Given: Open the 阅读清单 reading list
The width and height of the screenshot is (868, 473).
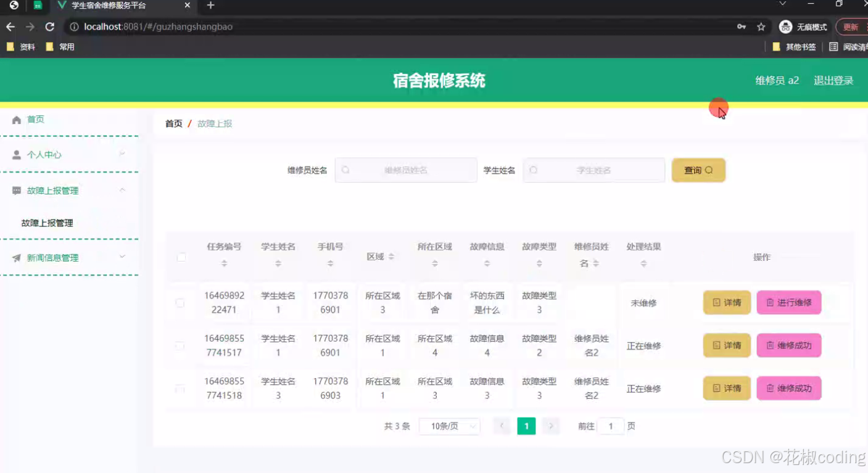Looking at the screenshot, I should [848, 47].
